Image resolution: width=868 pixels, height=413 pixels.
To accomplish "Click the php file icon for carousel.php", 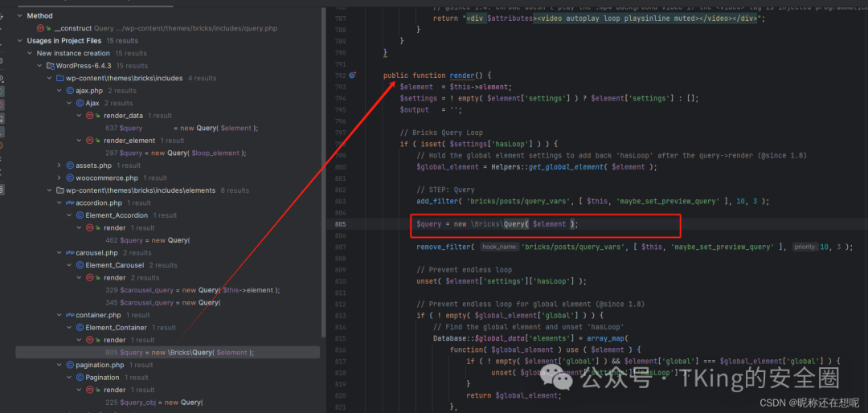I will point(70,253).
